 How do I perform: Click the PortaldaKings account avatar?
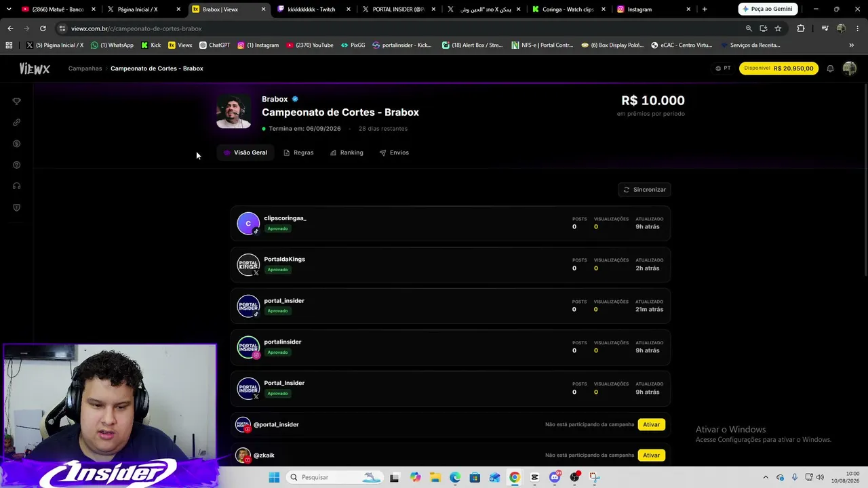pos(248,264)
